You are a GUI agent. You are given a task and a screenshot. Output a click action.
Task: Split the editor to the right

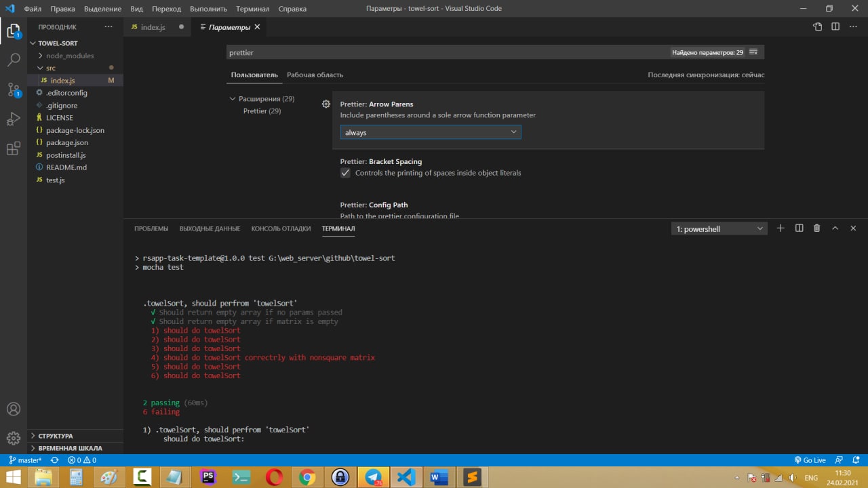pos(835,27)
